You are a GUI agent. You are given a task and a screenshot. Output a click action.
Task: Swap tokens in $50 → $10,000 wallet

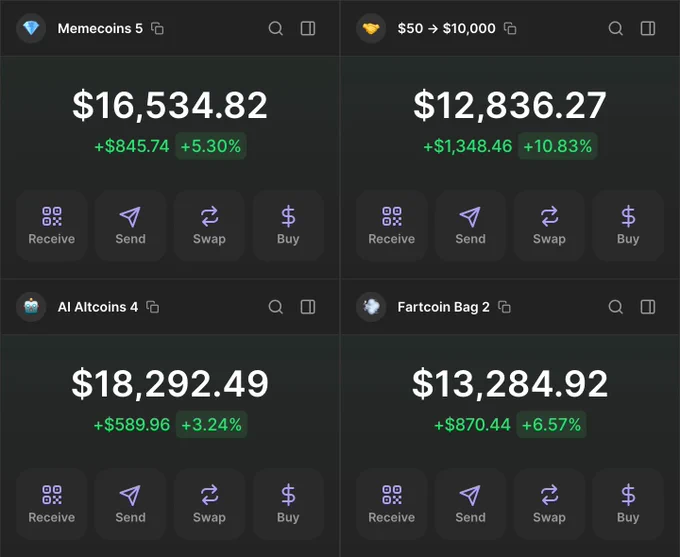(x=549, y=226)
